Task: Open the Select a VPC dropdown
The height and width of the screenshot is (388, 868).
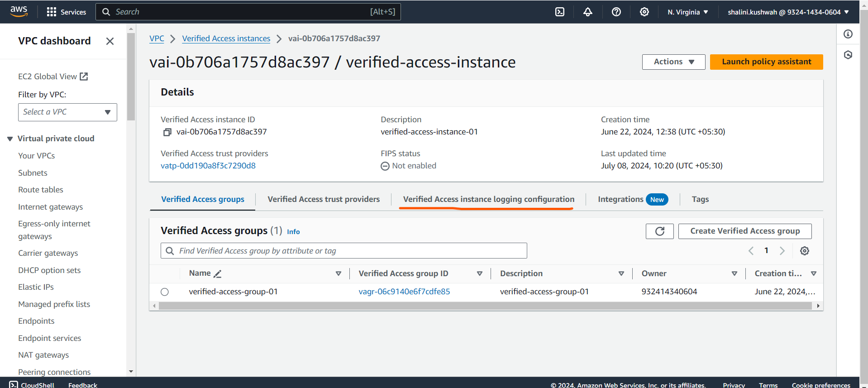Action: click(x=67, y=112)
